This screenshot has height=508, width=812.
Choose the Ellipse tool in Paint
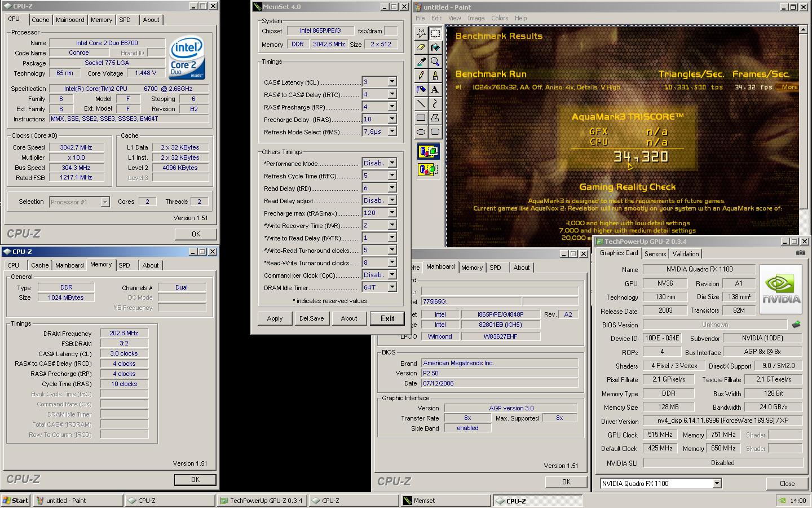tap(421, 132)
